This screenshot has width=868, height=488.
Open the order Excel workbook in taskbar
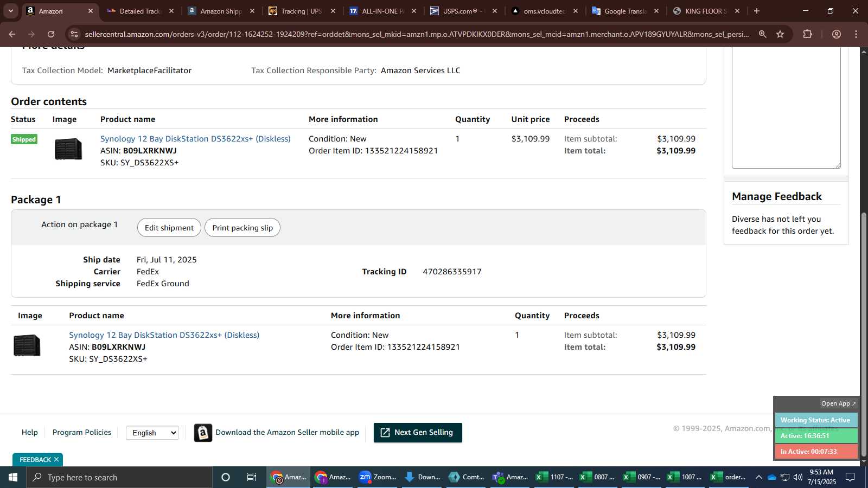point(728,477)
